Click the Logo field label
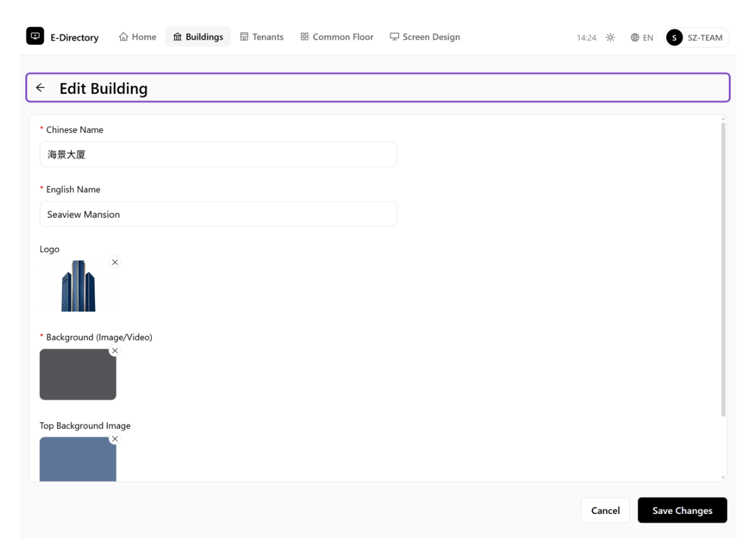The height and width of the screenshot is (559, 756). click(x=50, y=249)
